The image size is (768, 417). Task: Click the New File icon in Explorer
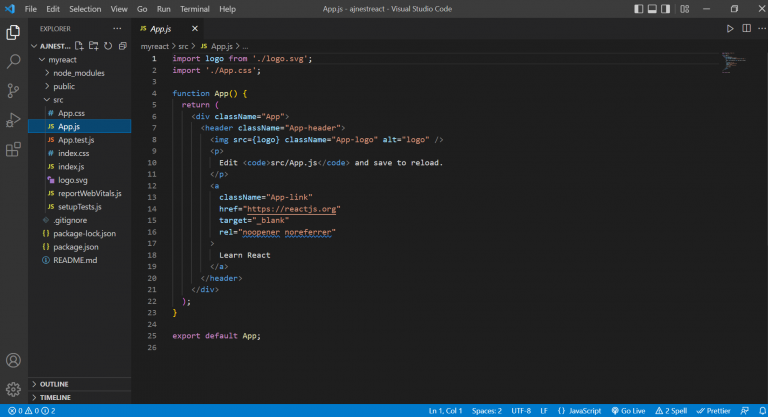click(x=80, y=45)
